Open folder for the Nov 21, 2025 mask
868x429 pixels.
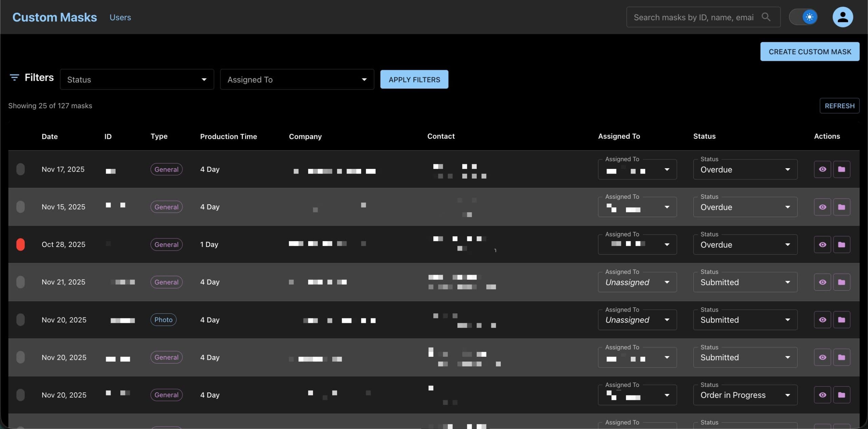click(841, 282)
